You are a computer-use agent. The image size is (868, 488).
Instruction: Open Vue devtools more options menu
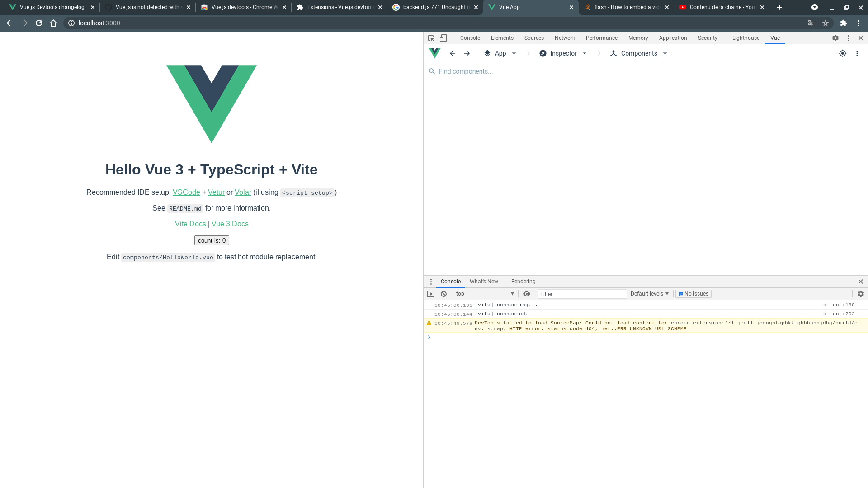857,53
